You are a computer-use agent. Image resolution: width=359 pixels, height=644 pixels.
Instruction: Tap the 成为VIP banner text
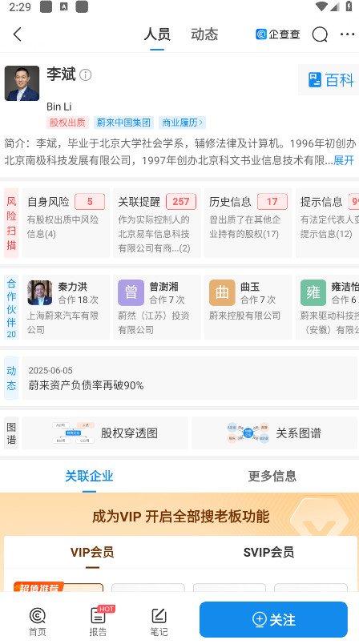coord(181,517)
